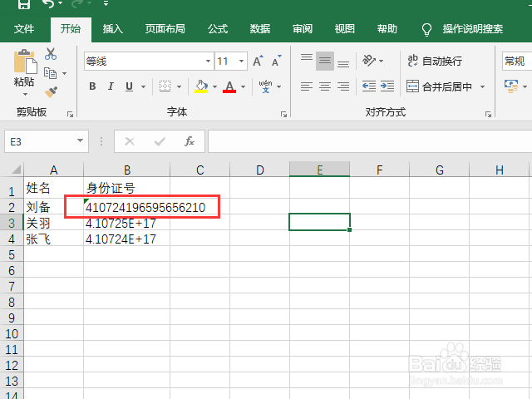Switch to the 页面布局 ribbon tab

coord(165,29)
